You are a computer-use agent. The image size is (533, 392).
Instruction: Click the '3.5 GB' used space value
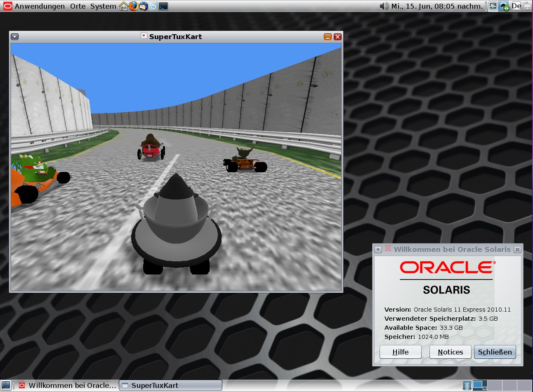point(488,319)
